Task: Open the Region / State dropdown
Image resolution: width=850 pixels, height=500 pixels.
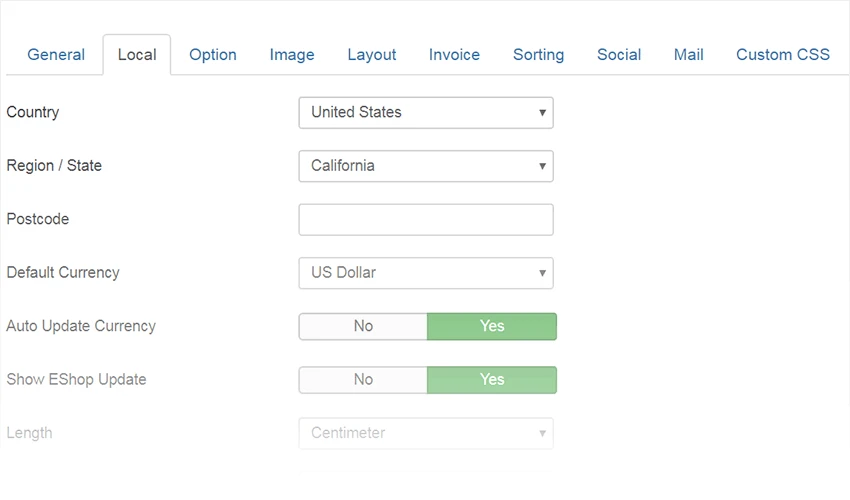Action: coord(426,166)
